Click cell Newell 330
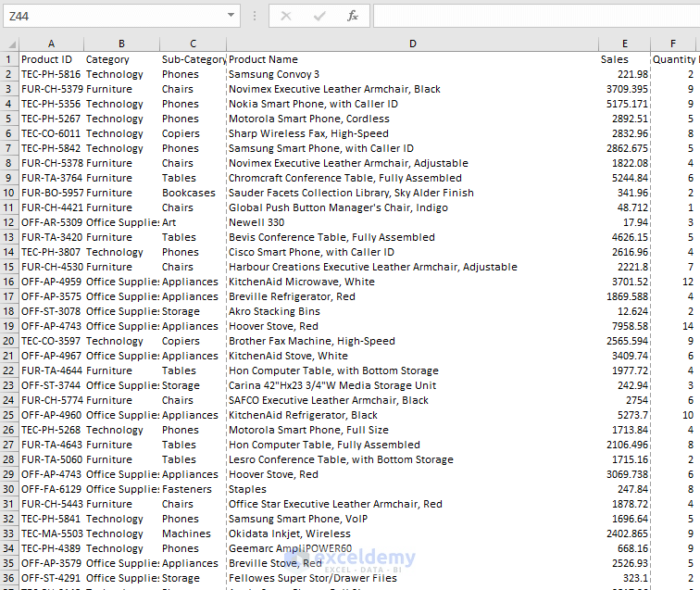Viewport: 700px width, 590px height. [413, 222]
